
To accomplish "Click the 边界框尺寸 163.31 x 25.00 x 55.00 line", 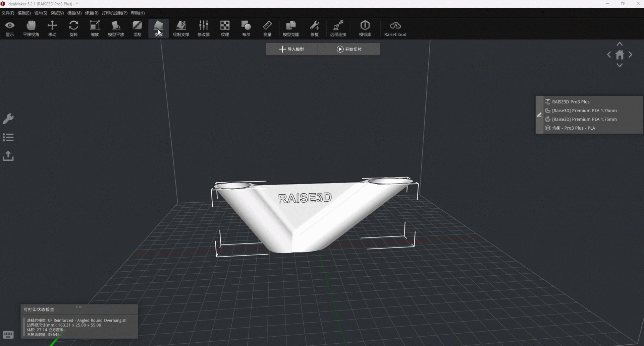I will tap(64, 325).
